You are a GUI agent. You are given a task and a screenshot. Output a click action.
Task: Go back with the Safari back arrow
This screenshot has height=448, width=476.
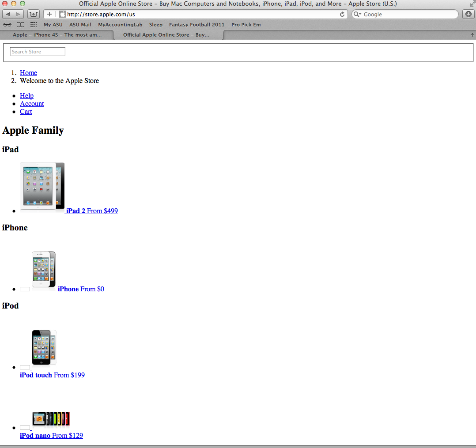8,14
